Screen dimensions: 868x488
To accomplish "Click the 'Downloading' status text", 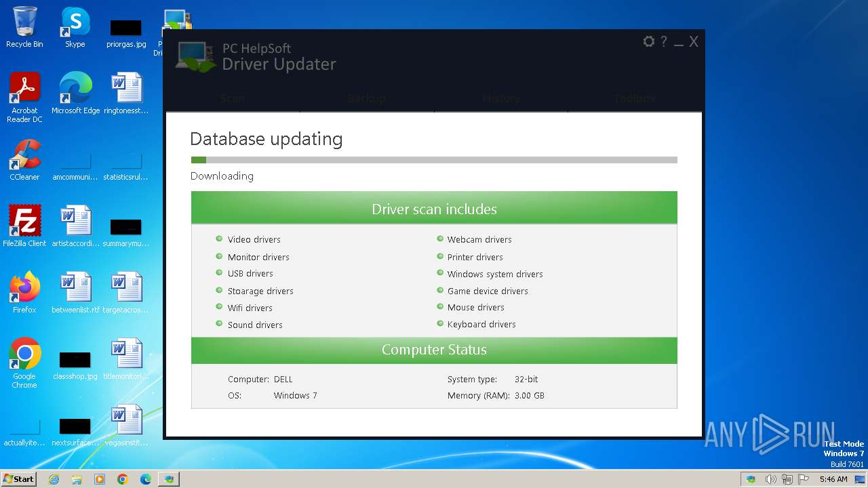I will [222, 176].
